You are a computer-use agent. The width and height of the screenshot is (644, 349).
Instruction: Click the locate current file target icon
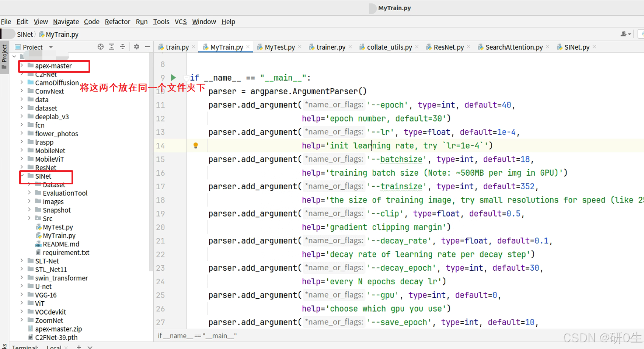coord(101,47)
